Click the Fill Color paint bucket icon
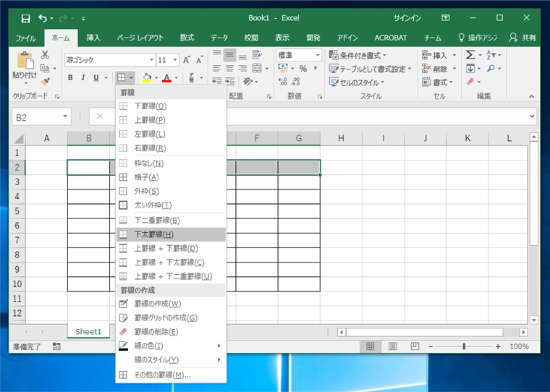This screenshot has height=392, width=550. [147, 78]
